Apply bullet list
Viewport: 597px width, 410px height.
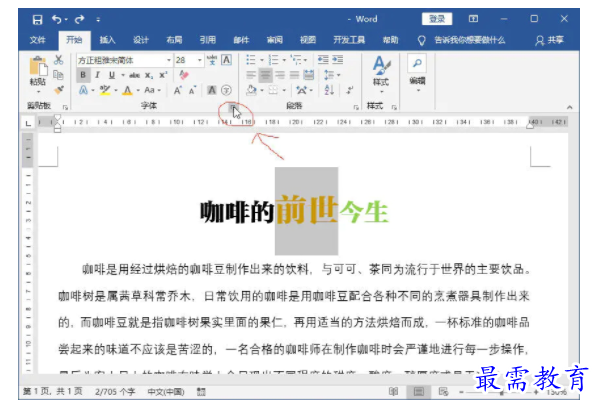tap(251, 60)
